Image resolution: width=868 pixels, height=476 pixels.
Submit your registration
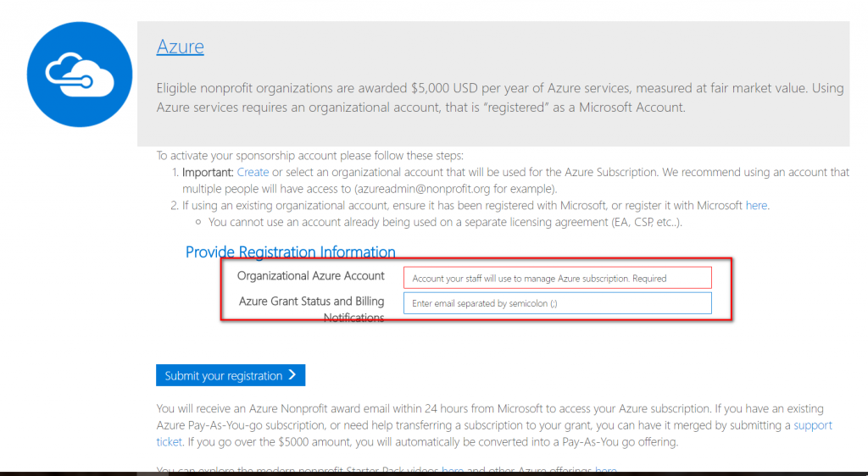[x=231, y=375]
